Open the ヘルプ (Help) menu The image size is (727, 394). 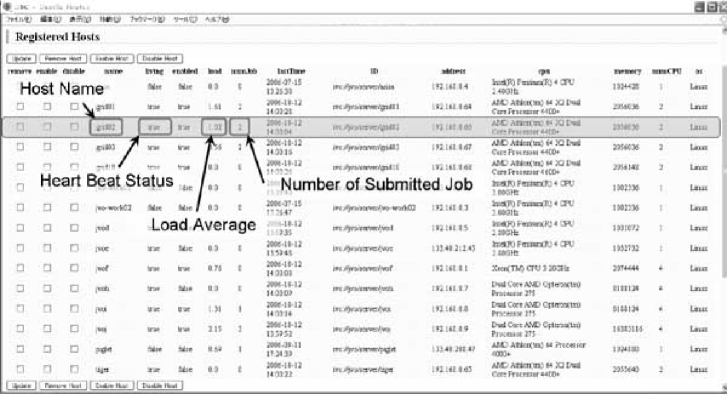point(217,19)
